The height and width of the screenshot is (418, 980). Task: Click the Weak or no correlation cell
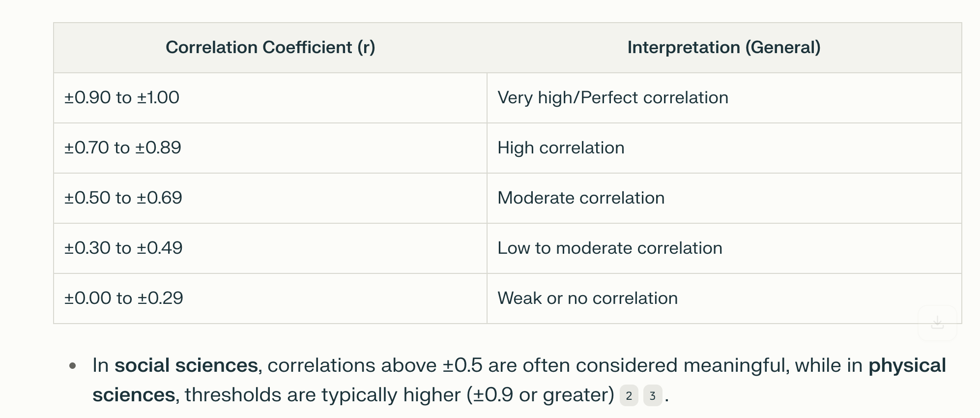pyautogui.click(x=724, y=299)
